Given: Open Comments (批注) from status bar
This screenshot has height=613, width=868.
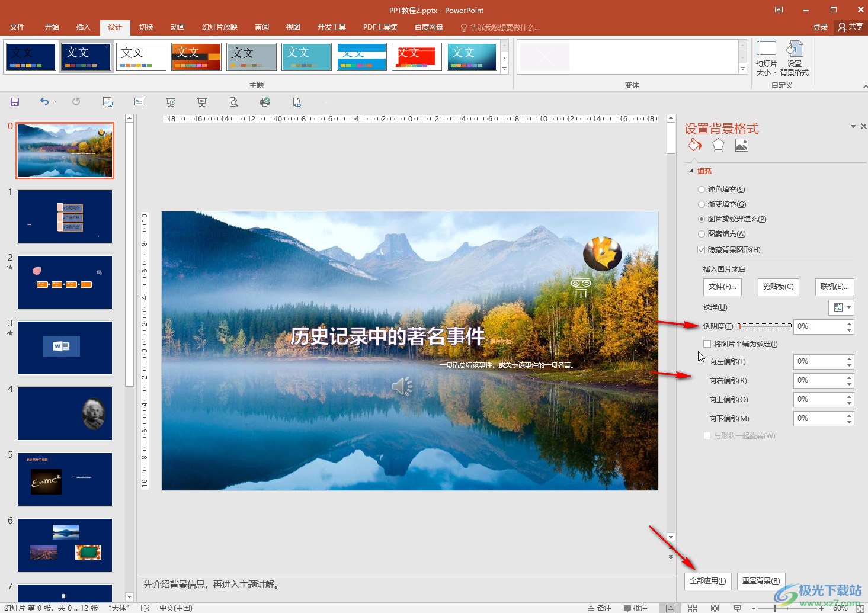Looking at the screenshot, I should tap(636, 608).
